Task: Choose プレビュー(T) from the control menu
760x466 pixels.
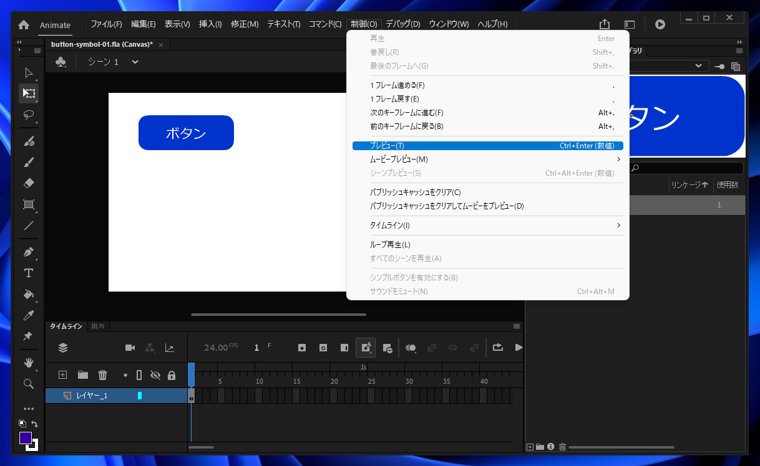Action: pos(488,145)
